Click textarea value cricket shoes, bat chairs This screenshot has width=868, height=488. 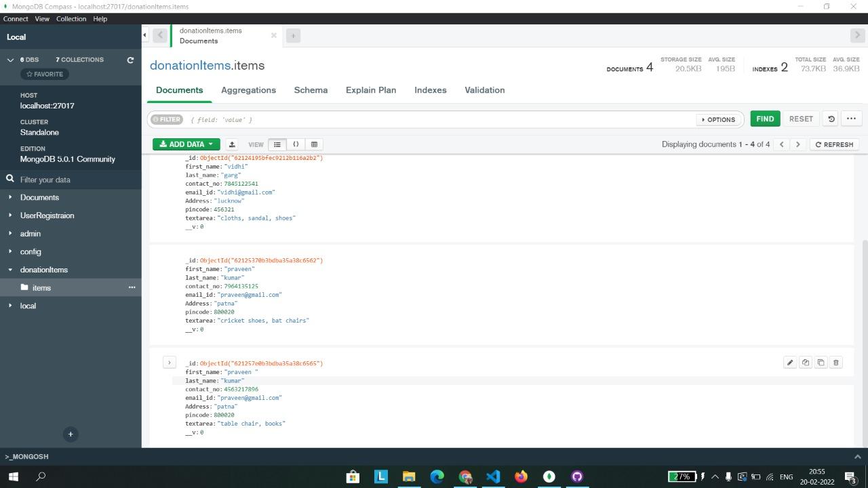click(263, 321)
